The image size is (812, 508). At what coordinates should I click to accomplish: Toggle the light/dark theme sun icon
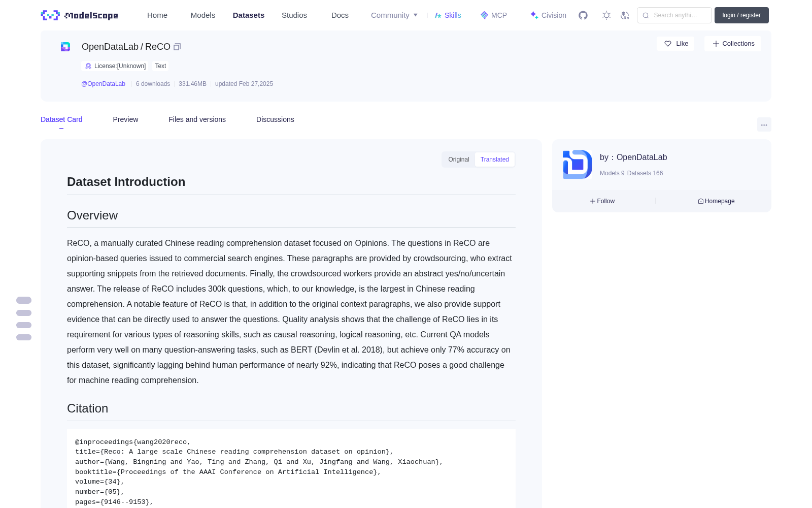click(x=606, y=15)
